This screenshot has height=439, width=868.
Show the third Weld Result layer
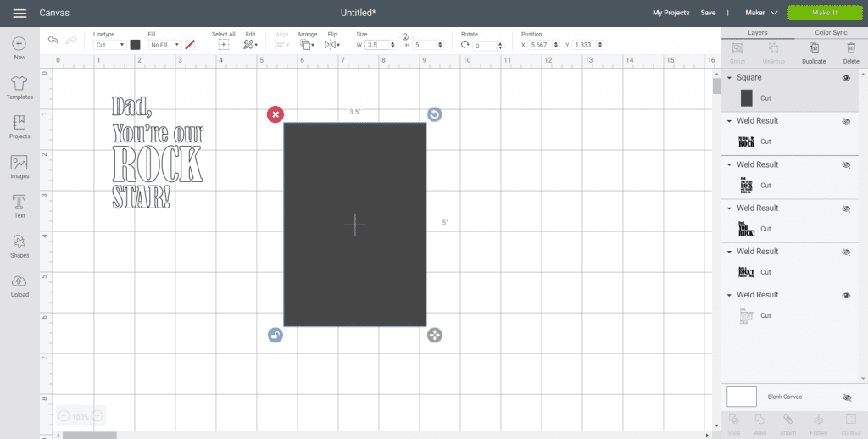coord(846,208)
